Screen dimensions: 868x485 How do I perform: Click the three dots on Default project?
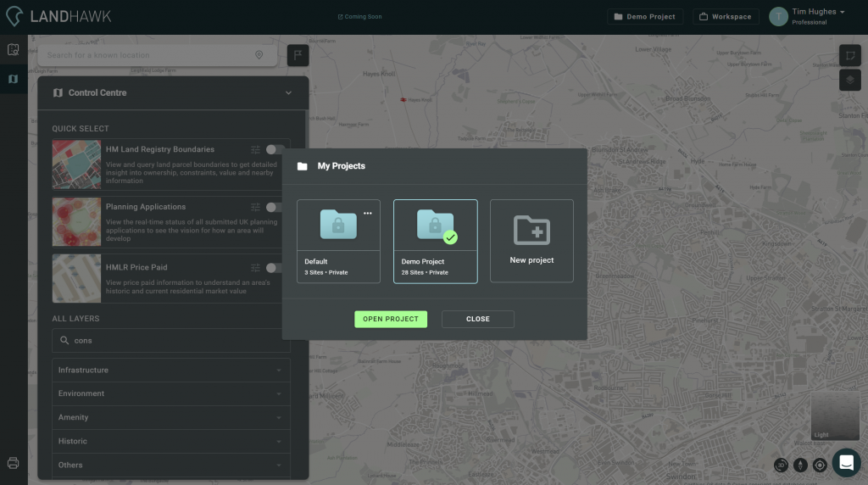point(368,213)
